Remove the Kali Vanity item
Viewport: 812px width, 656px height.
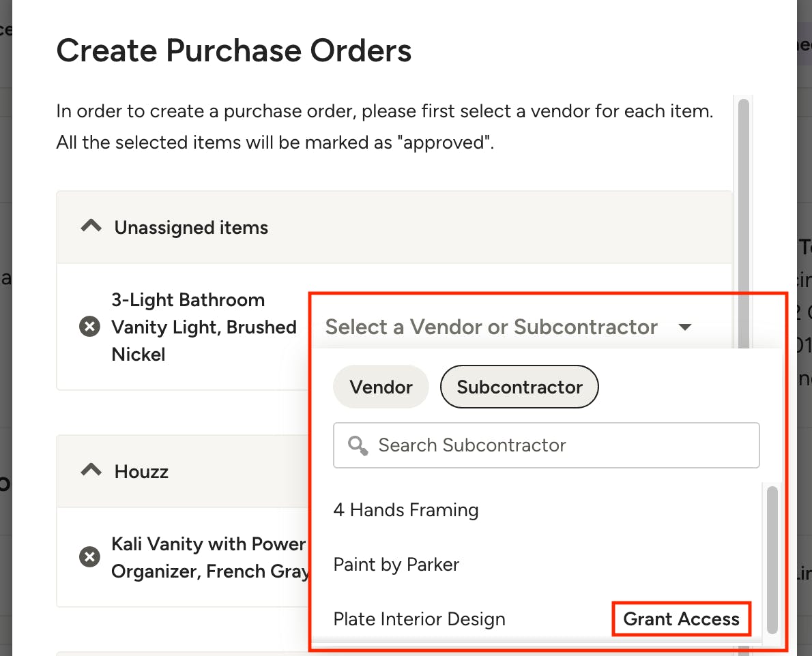[89, 558]
